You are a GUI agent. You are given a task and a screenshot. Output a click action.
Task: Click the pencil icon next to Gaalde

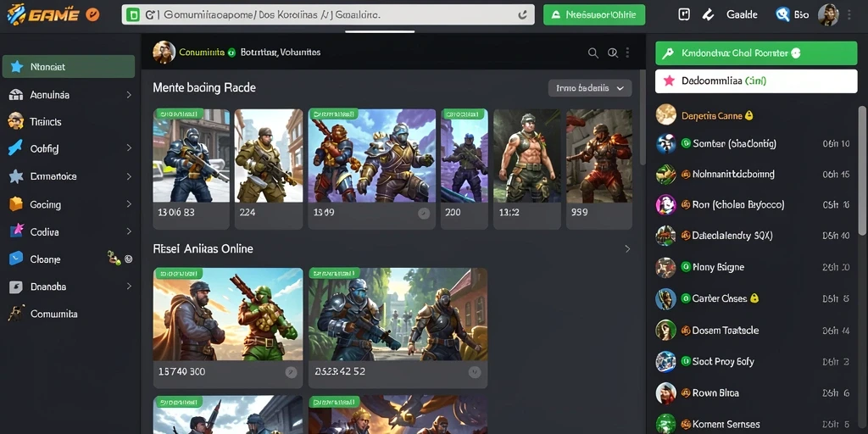click(x=708, y=15)
